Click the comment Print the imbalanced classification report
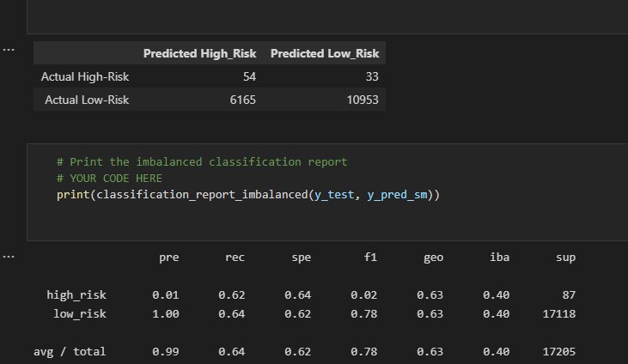 point(202,161)
